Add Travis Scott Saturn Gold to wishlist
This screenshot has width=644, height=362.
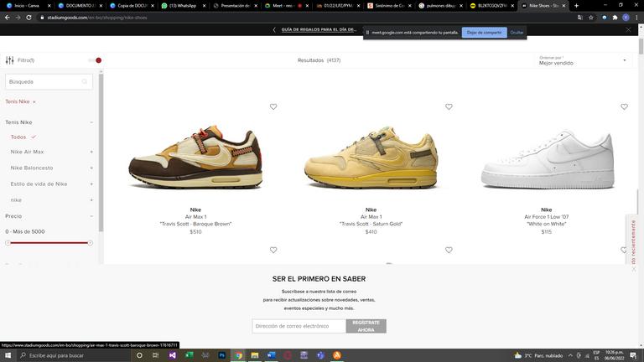coord(449,106)
